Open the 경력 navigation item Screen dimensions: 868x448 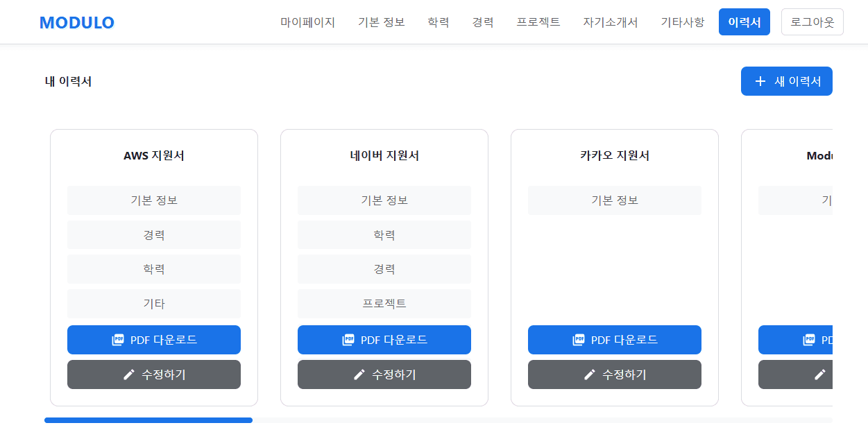(x=483, y=22)
